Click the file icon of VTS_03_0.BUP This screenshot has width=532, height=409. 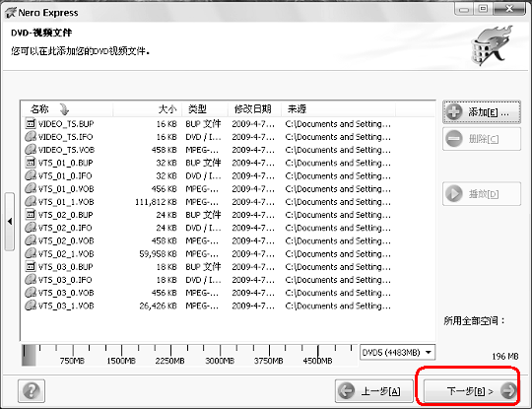click(x=31, y=266)
